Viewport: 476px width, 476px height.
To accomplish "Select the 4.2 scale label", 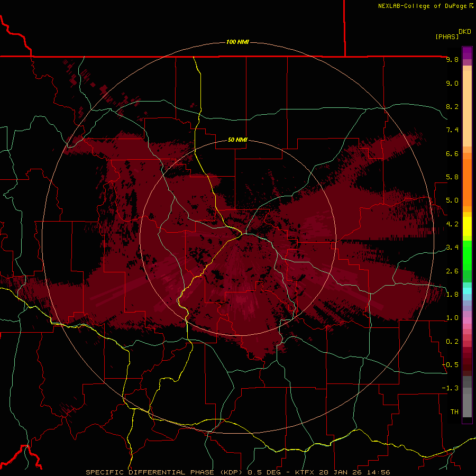I will point(452,224).
